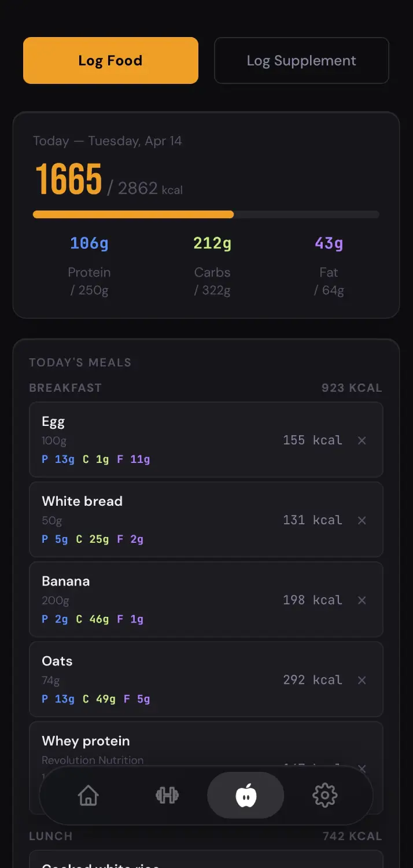Open the Home screen icon
This screenshot has width=413, height=868.
[88, 795]
